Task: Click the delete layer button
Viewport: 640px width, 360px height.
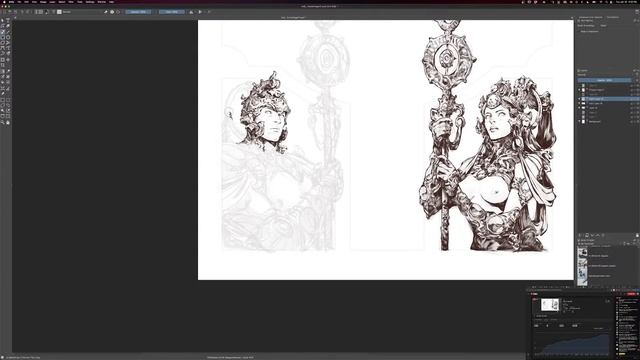Action: tap(637, 235)
